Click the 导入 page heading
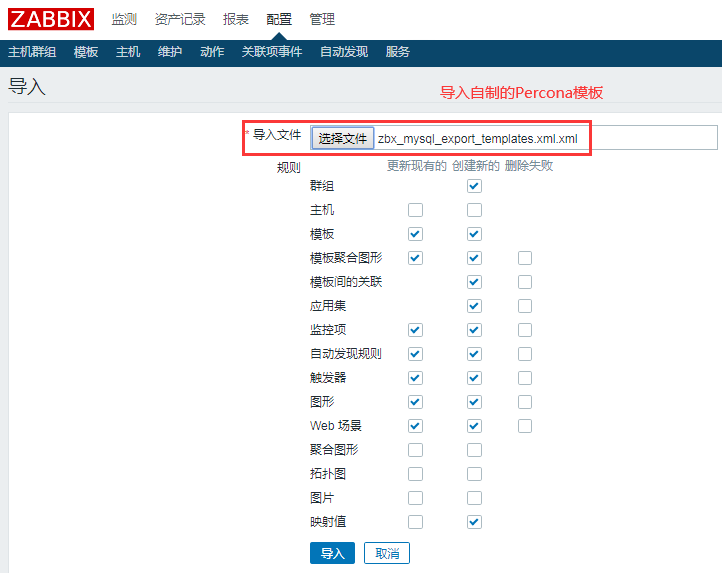 [x=27, y=86]
